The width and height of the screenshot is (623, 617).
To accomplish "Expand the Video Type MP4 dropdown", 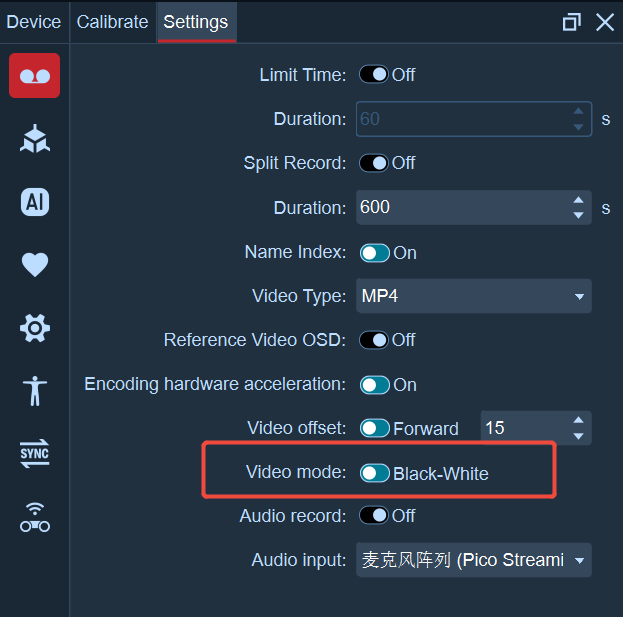I will (x=474, y=296).
